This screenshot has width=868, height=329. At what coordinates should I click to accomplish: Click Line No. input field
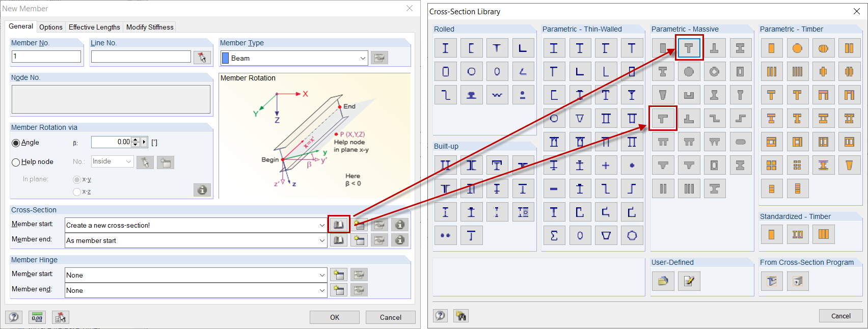coord(141,56)
